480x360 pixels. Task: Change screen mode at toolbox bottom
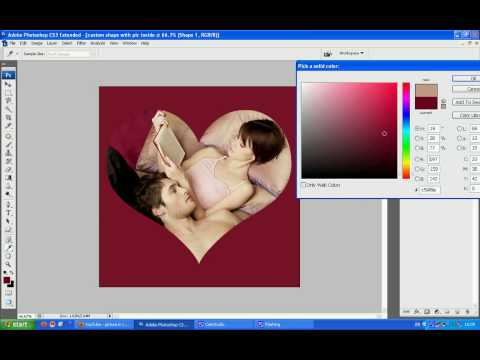pos(8,302)
